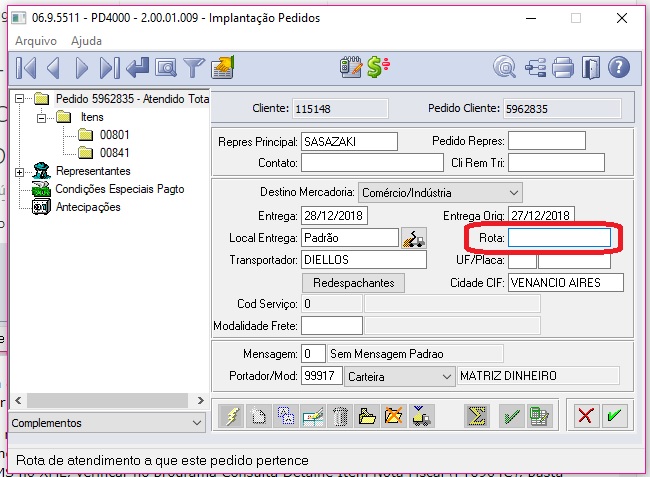Click the Entrega date field 28/12/2018
Image resolution: width=650 pixels, height=477 pixels.
pyautogui.click(x=334, y=216)
